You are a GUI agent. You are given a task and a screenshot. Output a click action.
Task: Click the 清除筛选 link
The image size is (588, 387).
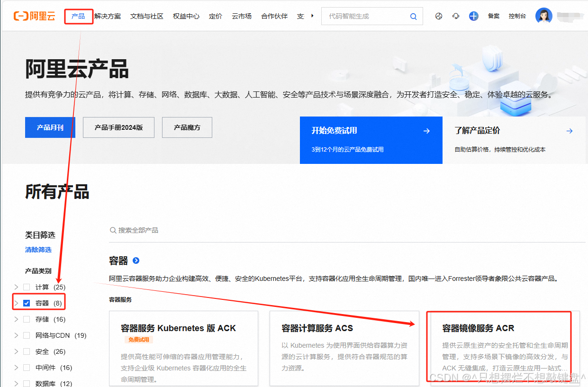pos(38,250)
